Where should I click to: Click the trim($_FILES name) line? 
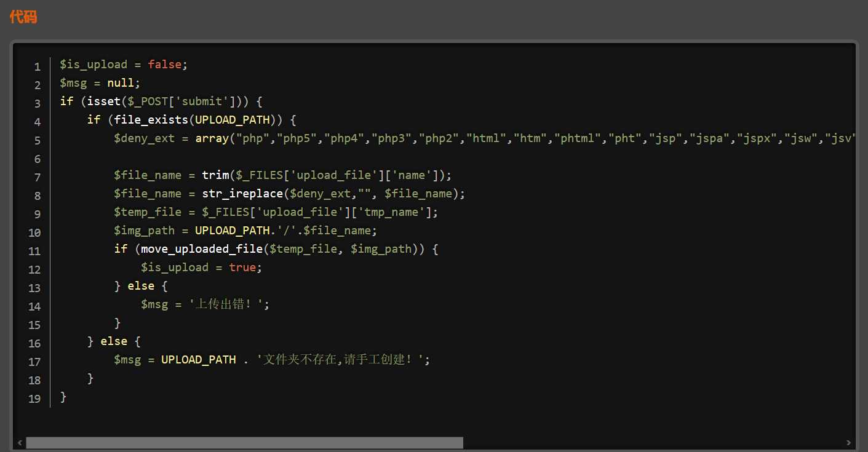tap(283, 175)
